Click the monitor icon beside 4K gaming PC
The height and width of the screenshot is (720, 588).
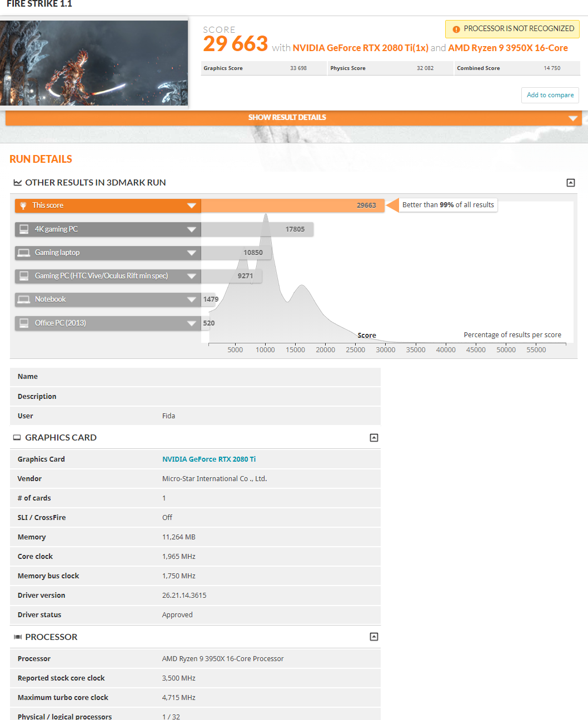point(23,229)
